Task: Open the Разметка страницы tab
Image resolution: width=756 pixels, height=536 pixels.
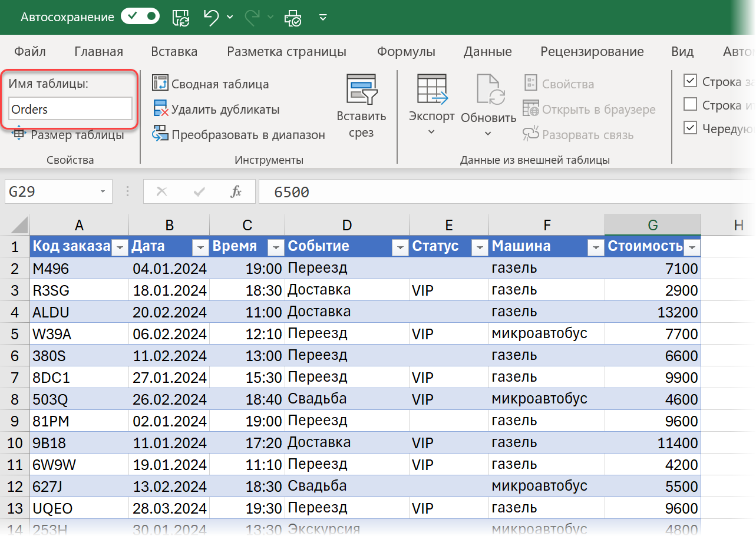Action: tap(287, 52)
